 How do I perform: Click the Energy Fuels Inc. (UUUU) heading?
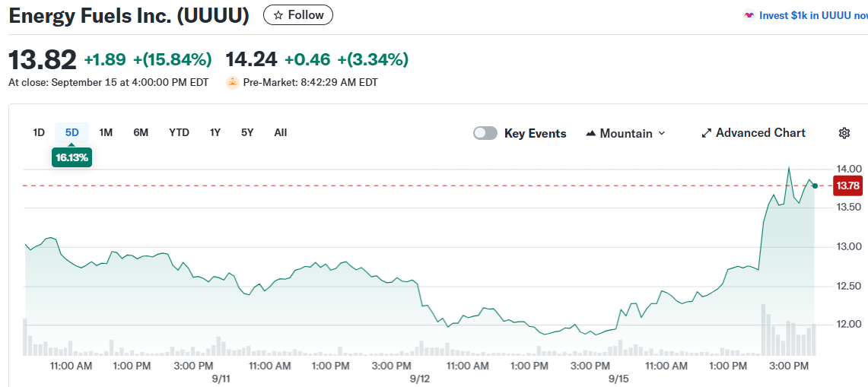[129, 15]
